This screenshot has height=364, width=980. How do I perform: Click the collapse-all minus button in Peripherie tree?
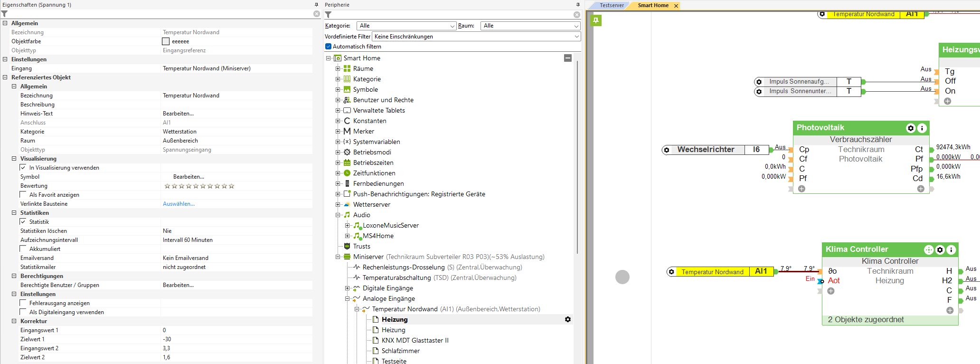[x=567, y=58]
